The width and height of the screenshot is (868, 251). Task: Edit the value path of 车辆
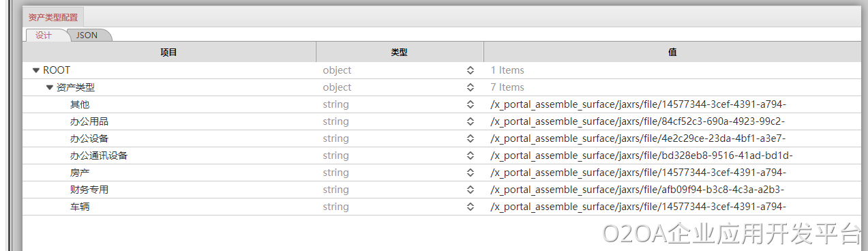coord(639,207)
